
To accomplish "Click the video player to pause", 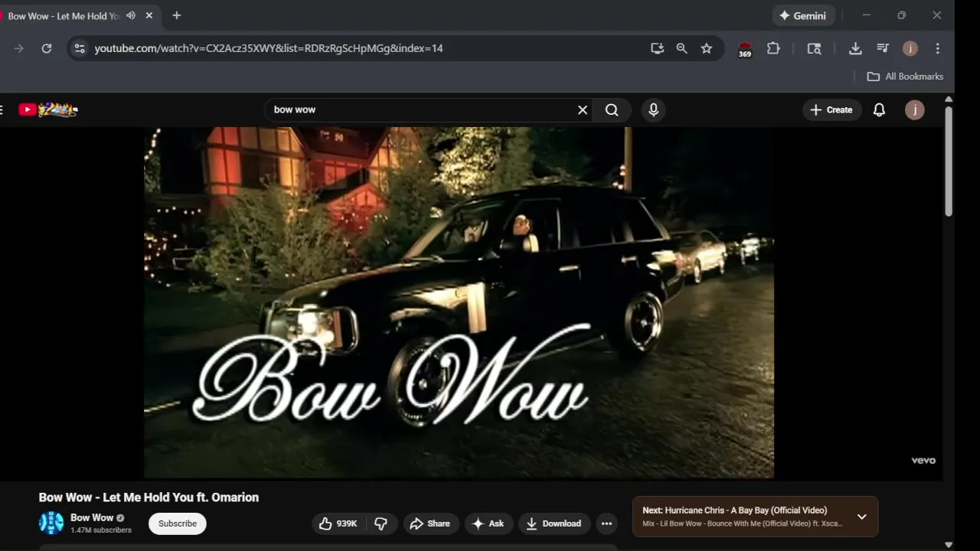I will (x=459, y=302).
